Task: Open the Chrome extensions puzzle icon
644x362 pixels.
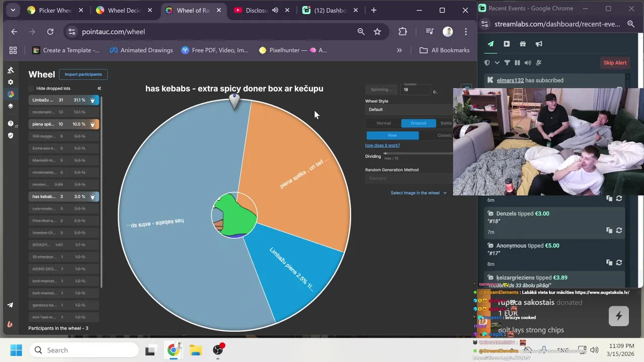Action: pyautogui.click(x=403, y=32)
